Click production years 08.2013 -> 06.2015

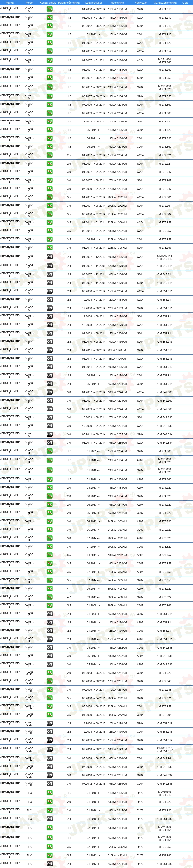94,673
